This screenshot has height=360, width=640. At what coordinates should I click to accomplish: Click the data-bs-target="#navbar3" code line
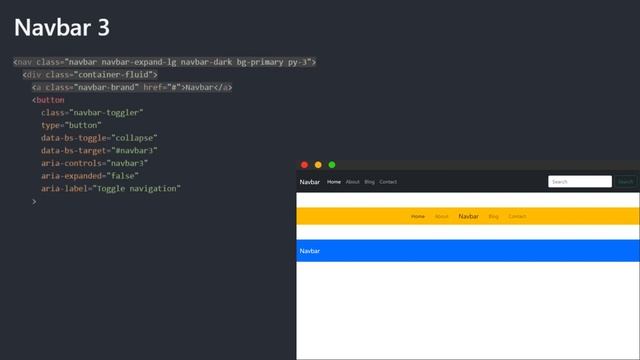tap(99, 151)
